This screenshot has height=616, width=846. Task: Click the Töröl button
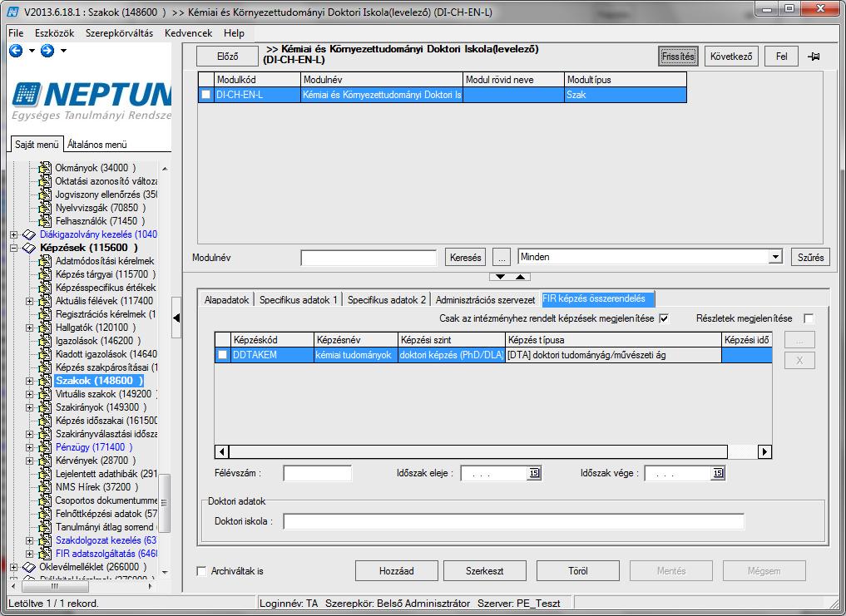[578, 570]
